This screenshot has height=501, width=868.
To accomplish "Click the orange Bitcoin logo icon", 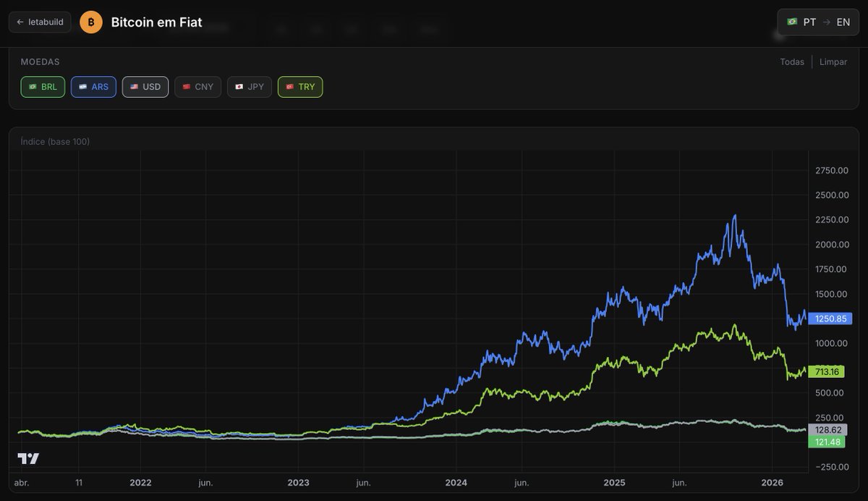I will pyautogui.click(x=91, y=22).
